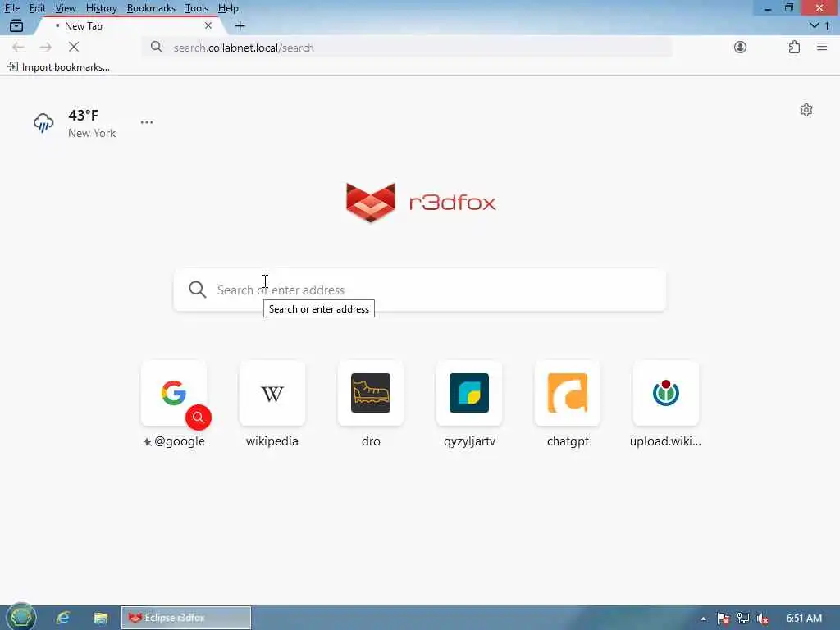Open the dro shortcut tile
The height and width of the screenshot is (630, 840).
[x=371, y=393]
